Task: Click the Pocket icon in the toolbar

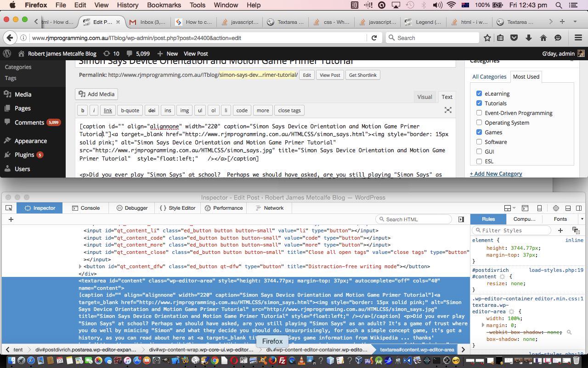Action: click(514, 38)
